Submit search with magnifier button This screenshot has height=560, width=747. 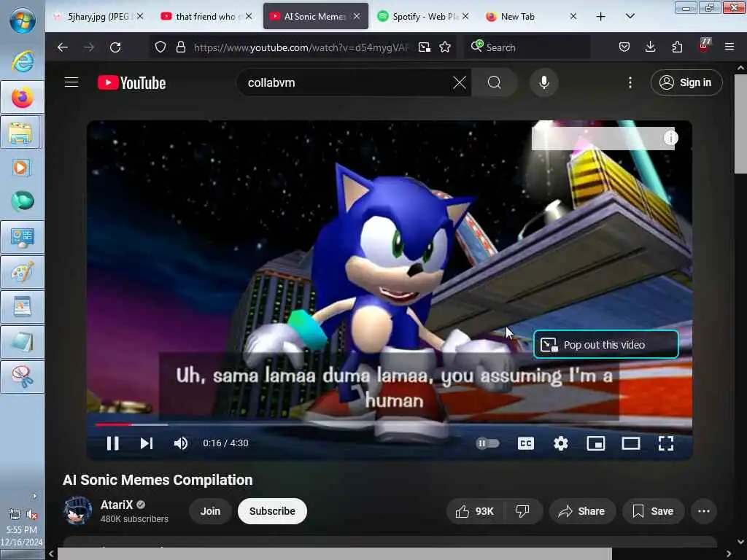click(495, 83)
